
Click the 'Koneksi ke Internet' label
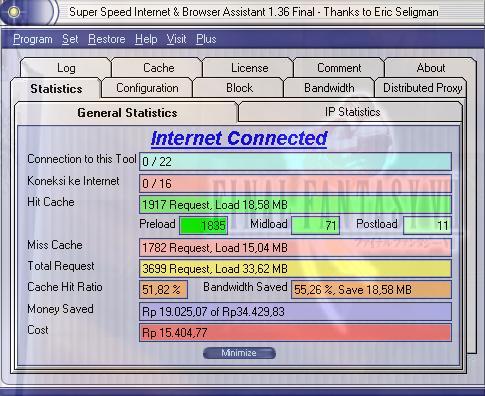[73, 181]
